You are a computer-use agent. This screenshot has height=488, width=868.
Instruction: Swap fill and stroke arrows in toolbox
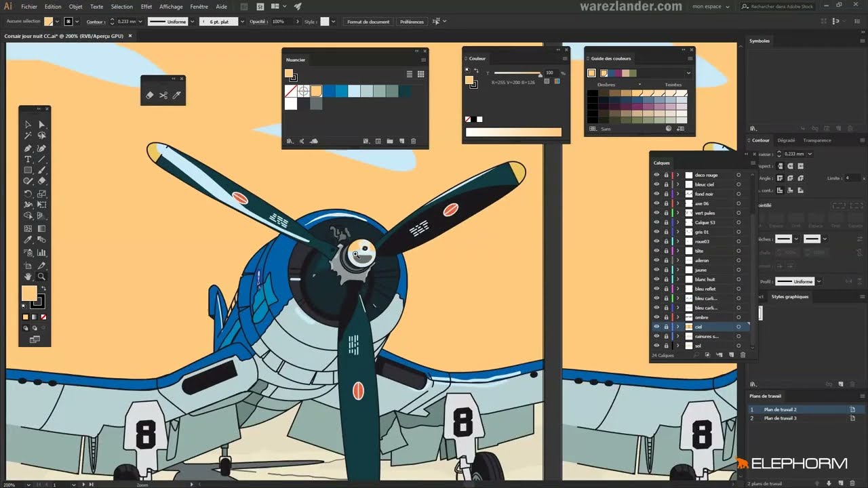(x=45, y=288)
